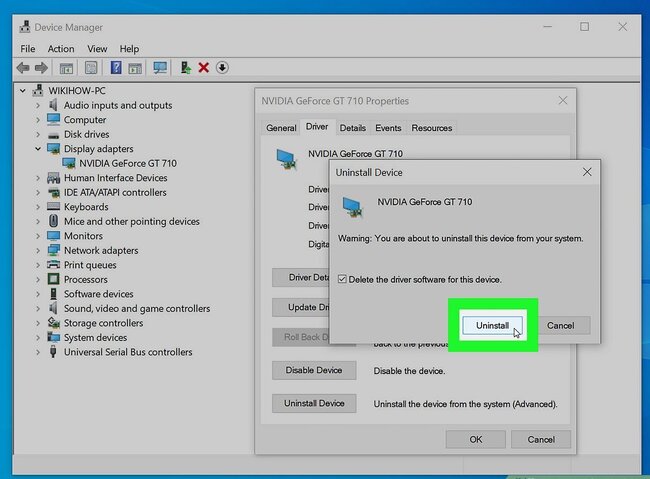650x479 pixels.
Task: Expand the Computer category chevron
Action: click(x=38, y=120)
